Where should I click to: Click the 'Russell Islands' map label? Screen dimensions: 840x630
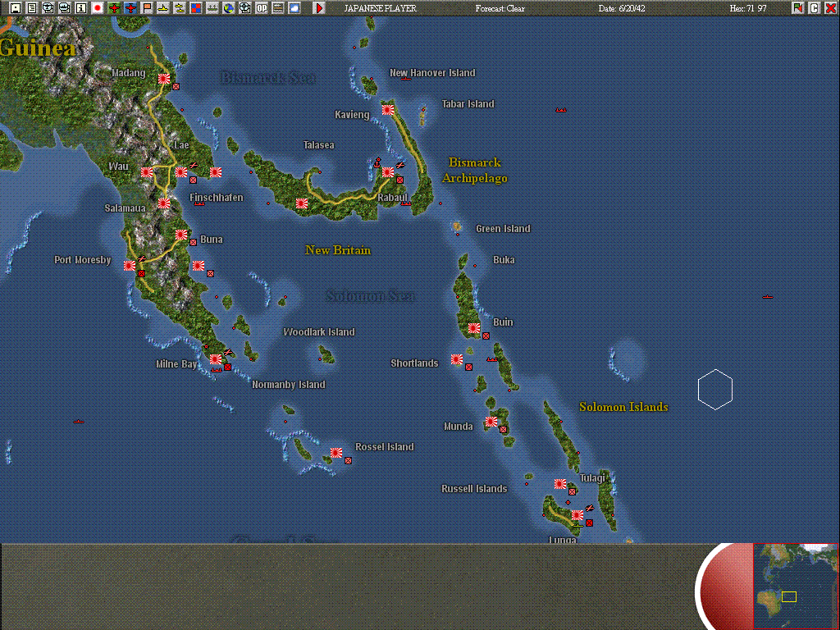click(474, 489)
